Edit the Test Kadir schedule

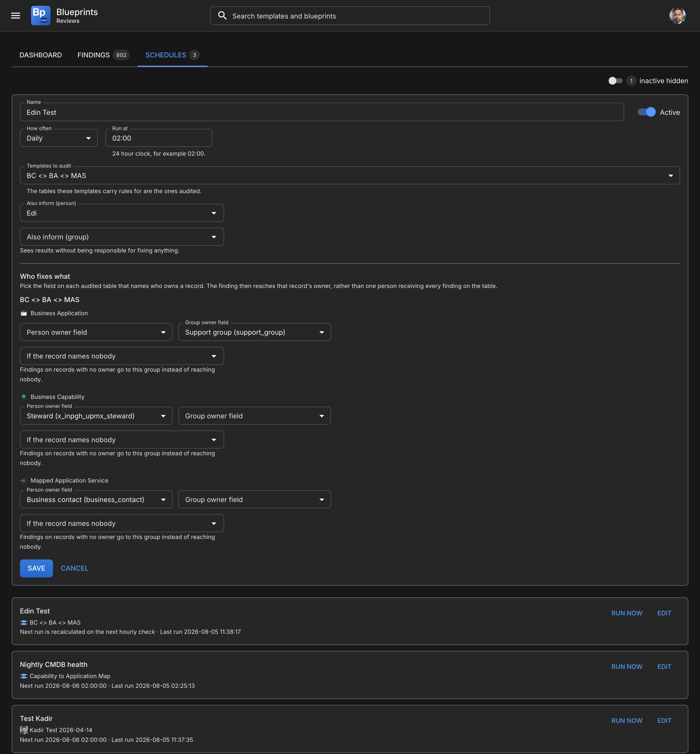point(664,721)
